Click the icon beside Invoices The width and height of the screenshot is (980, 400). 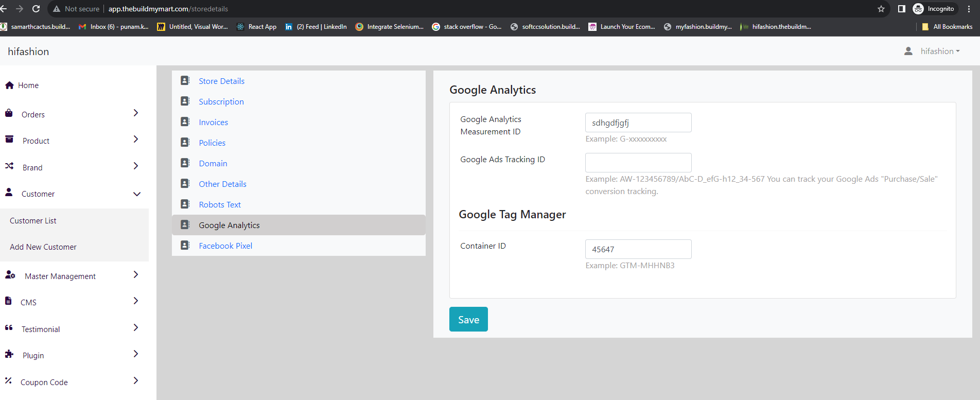(185, 122)
